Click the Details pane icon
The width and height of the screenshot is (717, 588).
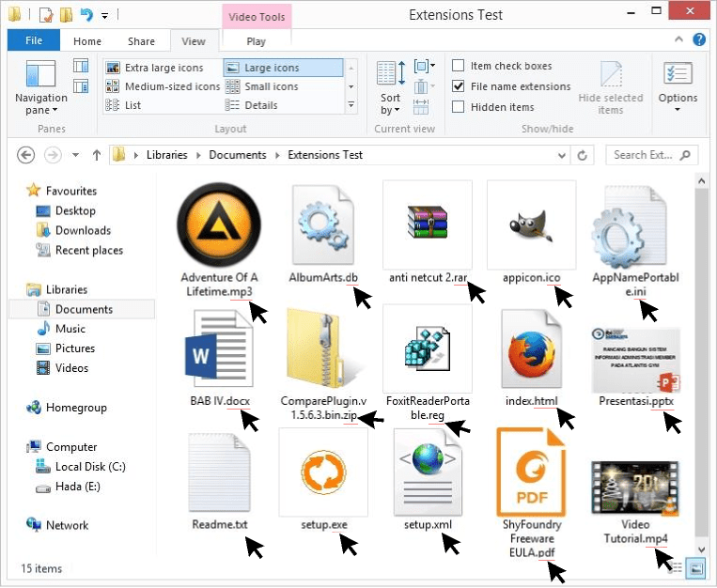click(x=81, y=86)
